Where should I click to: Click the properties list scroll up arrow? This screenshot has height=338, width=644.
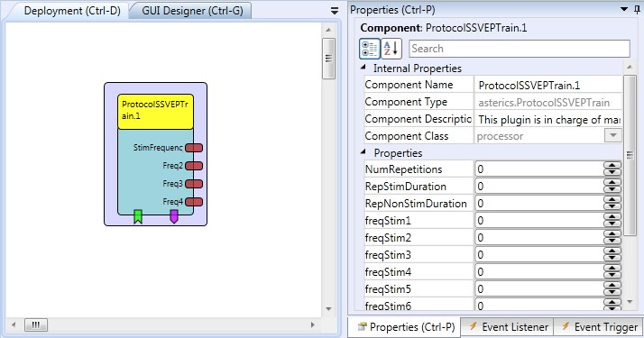pos(630,67)
